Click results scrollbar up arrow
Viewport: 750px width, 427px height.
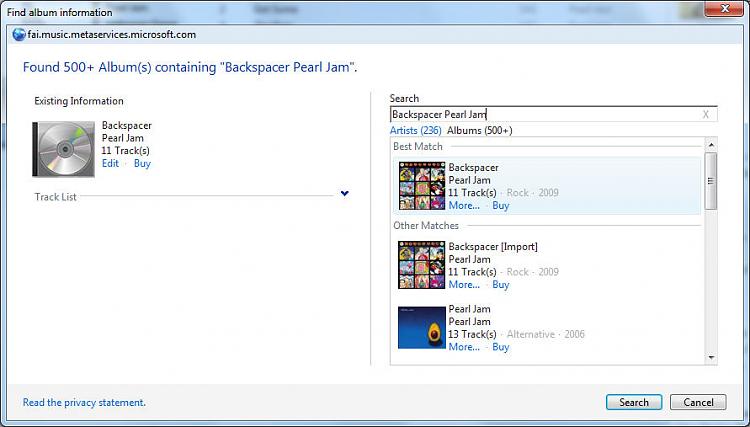point(711,145)
